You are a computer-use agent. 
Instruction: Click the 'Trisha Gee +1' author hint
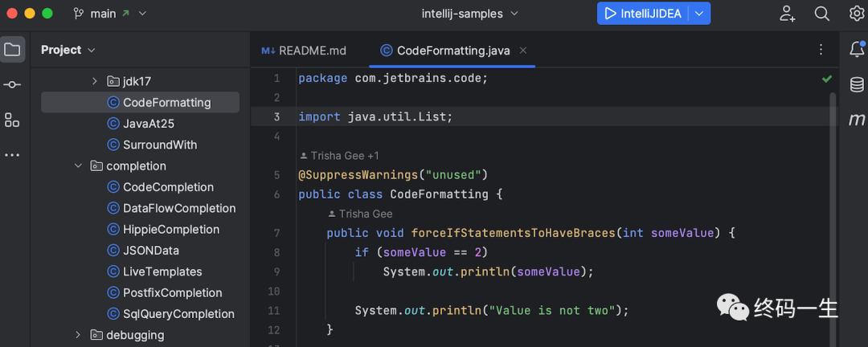pos(339,156)
